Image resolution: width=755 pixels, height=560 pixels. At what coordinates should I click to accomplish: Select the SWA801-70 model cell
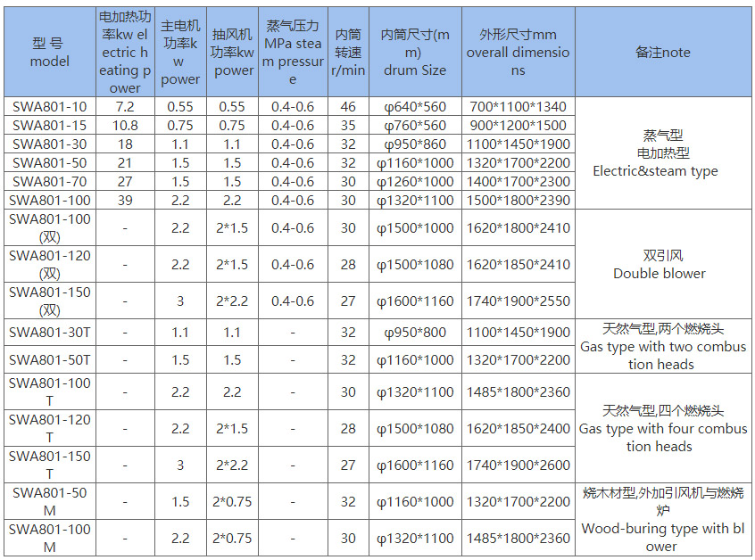49,182
